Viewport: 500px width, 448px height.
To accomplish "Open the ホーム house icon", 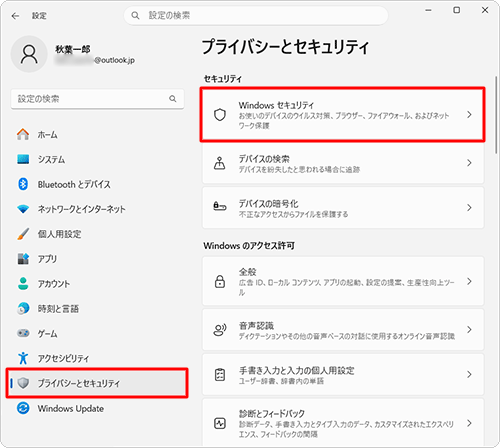I will coord(23,134).
